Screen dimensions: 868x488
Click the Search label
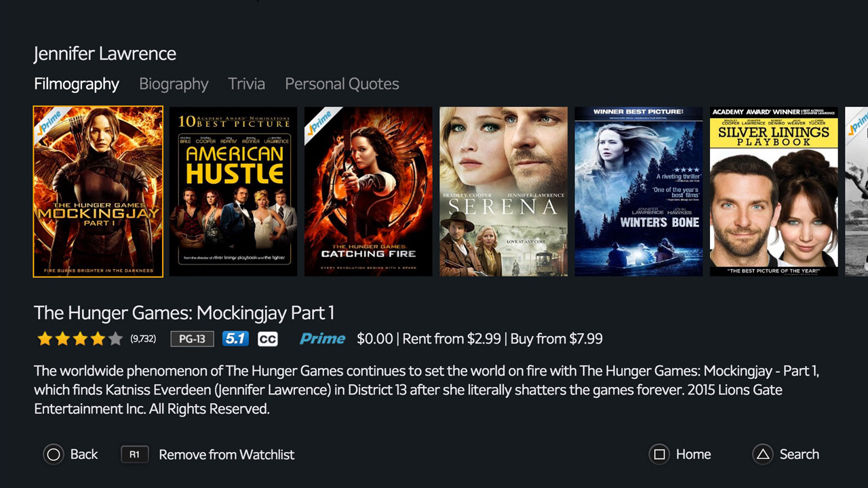(x=800, y=454)
